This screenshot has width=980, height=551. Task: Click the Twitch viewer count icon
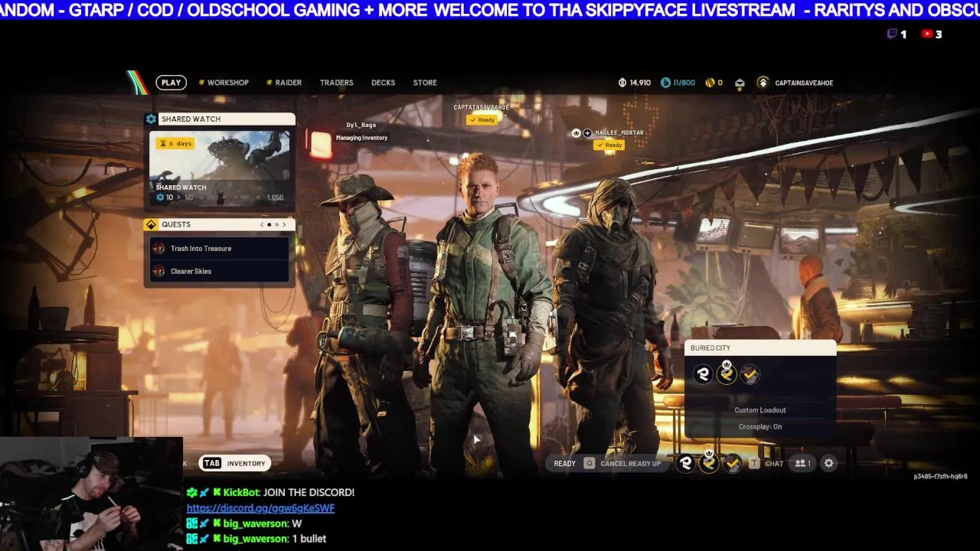click(x=892, y=34)
